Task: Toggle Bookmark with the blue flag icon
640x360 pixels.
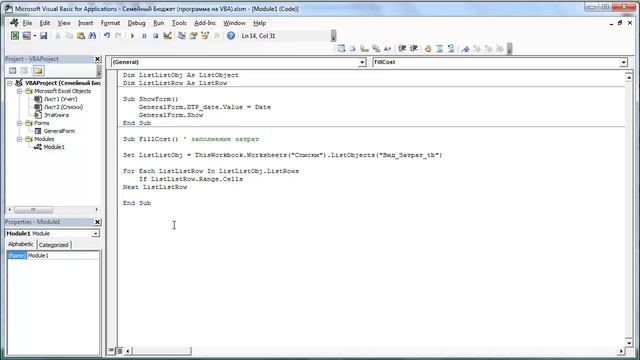Action: pos(465,49)
